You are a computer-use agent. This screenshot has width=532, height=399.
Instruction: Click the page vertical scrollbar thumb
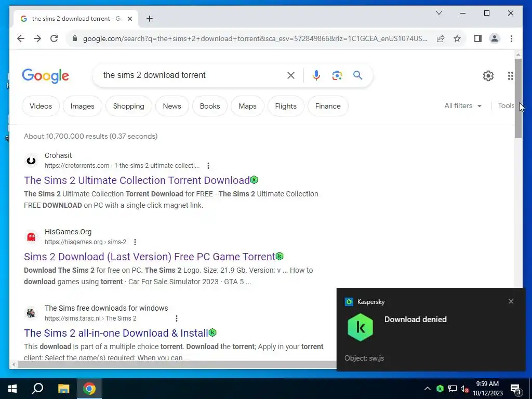coord(518,98)
